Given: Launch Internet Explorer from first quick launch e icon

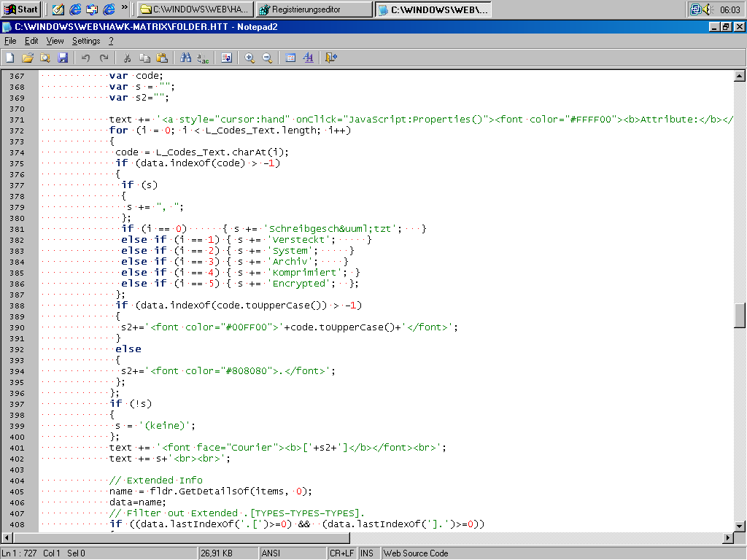Looking at the screenshot, I should point(75,9).
